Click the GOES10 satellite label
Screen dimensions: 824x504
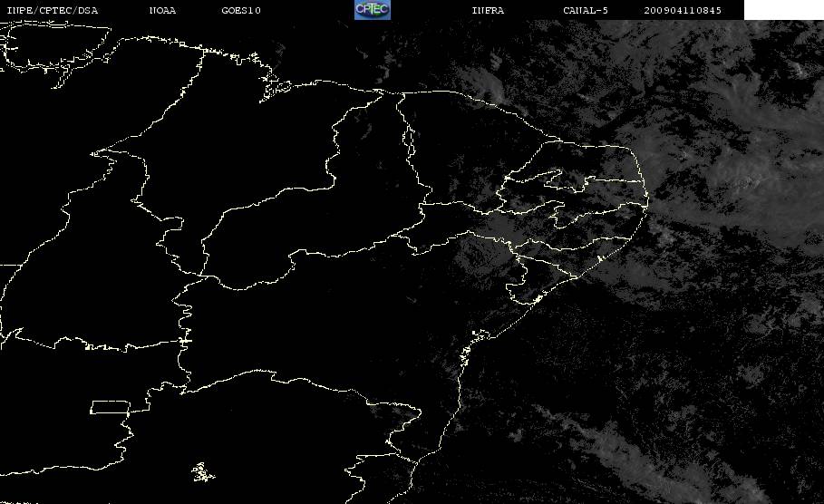click(x=241, y=11)
